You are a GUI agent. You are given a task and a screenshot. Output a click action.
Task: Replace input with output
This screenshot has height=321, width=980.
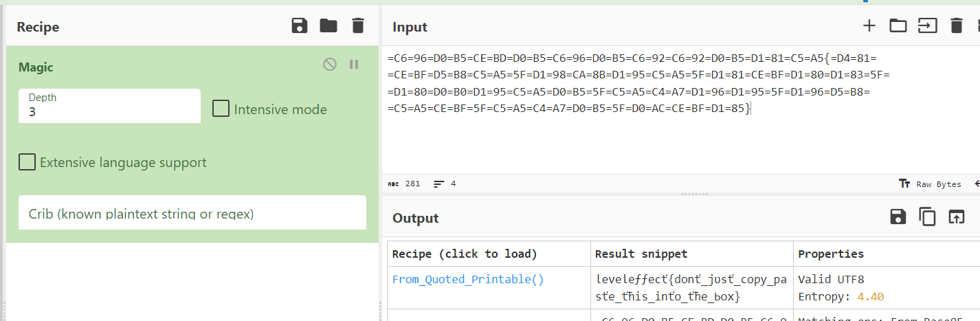click(956, 217)
